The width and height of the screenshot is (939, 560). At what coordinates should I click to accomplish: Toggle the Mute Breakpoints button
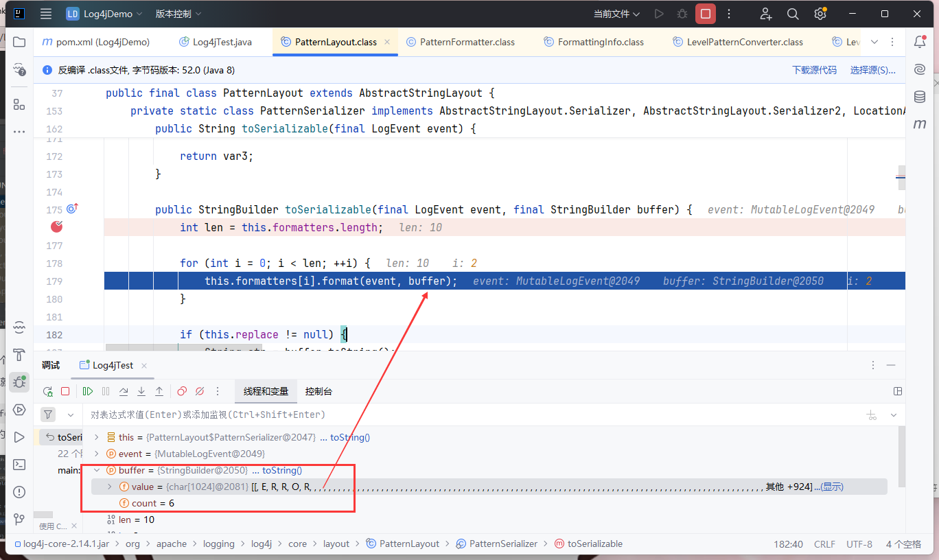point(200,391)
